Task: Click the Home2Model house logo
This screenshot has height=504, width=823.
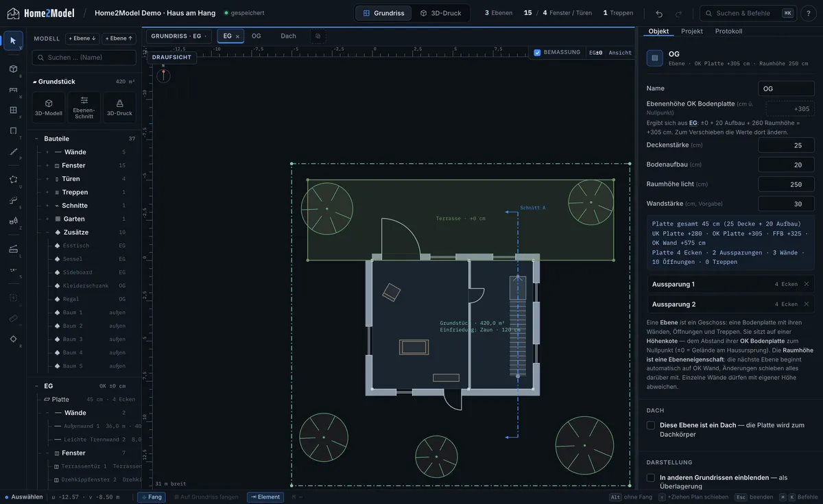Action: (13, 13)
